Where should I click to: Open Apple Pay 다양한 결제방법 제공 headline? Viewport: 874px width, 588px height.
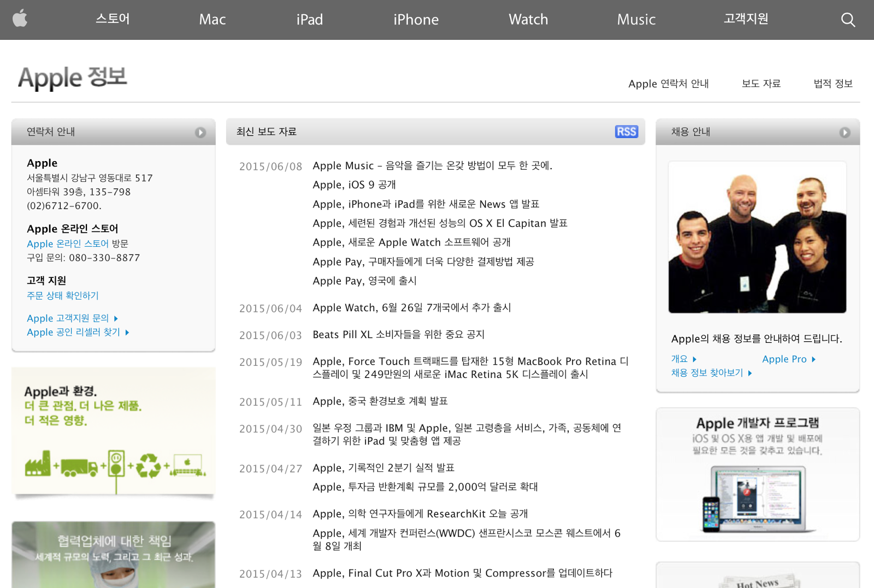423,262
